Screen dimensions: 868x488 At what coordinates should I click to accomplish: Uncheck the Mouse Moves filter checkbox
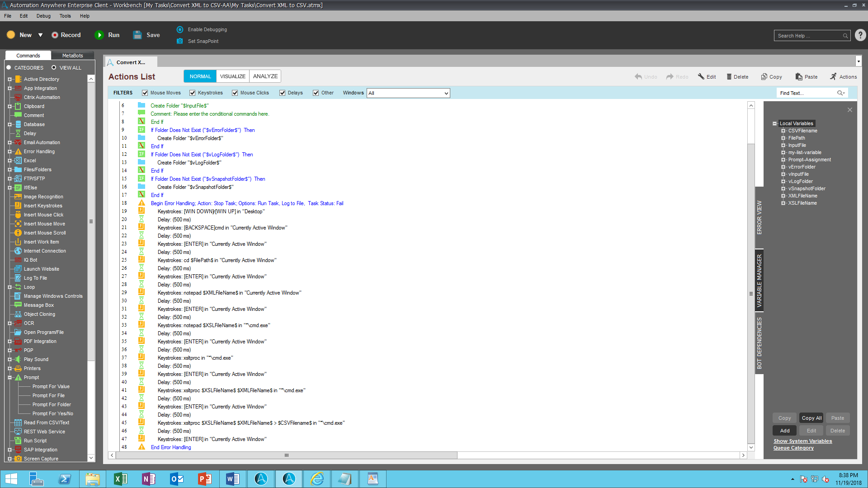pos(145,93)
